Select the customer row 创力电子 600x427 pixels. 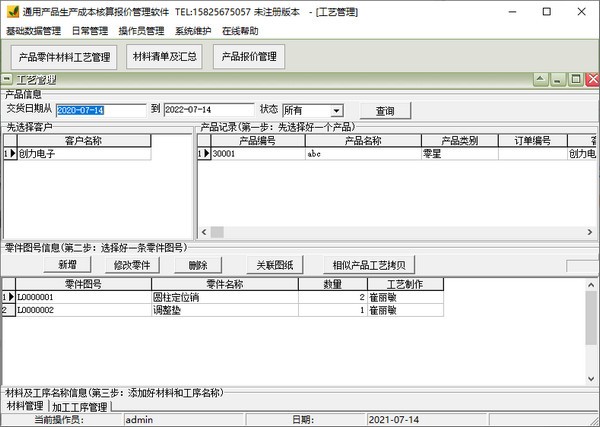[77, 154]
